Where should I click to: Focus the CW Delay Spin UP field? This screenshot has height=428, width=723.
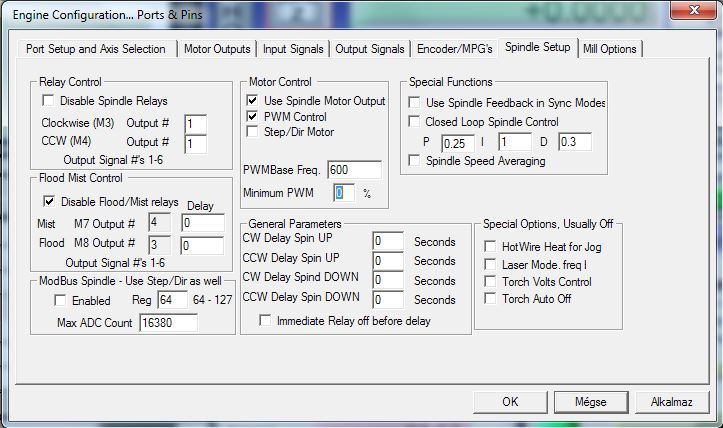(x=387, y=241)
